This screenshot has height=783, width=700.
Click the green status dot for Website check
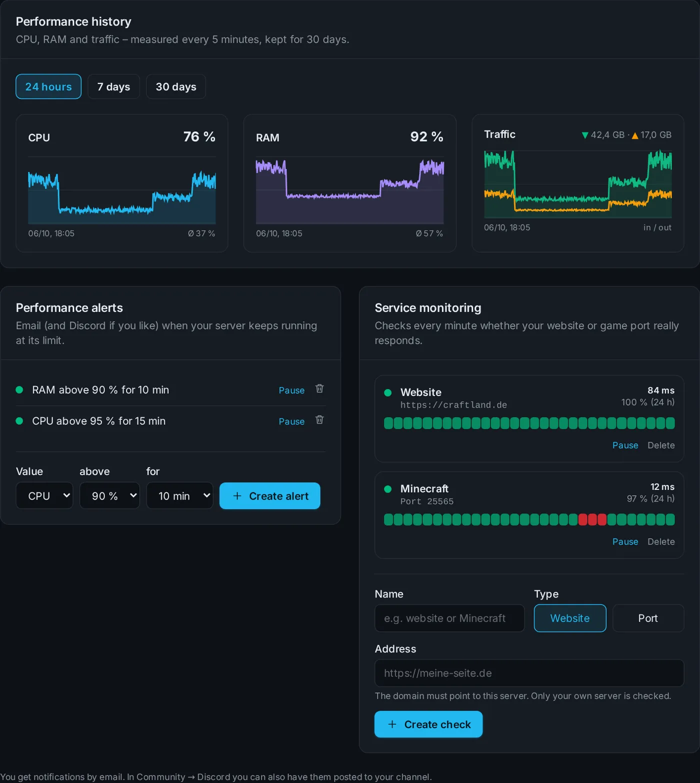click(x=387, y=392)
